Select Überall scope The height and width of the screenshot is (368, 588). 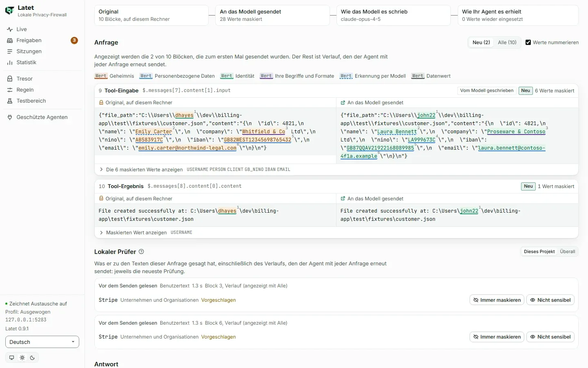coord(568,252)
